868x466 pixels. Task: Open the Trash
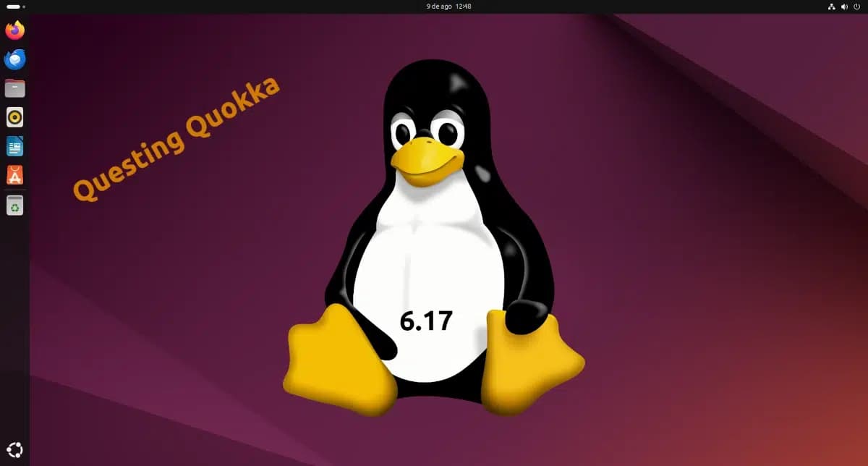point(14,206)
